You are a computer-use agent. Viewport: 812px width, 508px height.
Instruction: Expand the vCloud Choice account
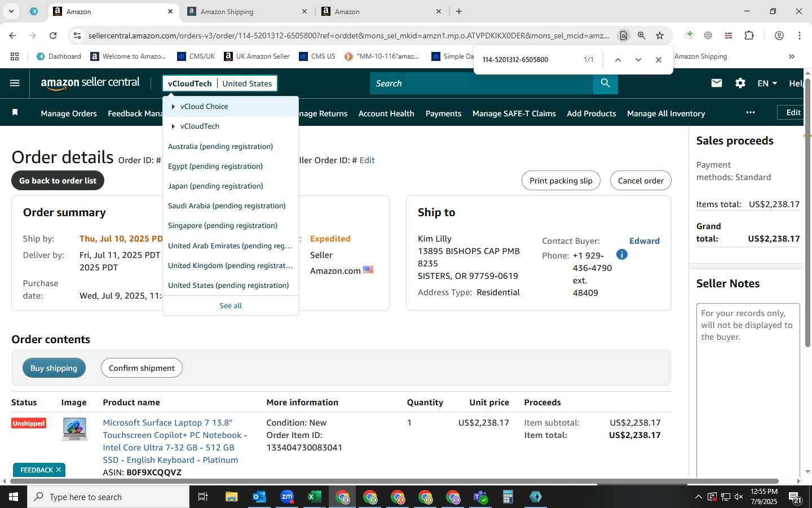(x=173, y=107)
